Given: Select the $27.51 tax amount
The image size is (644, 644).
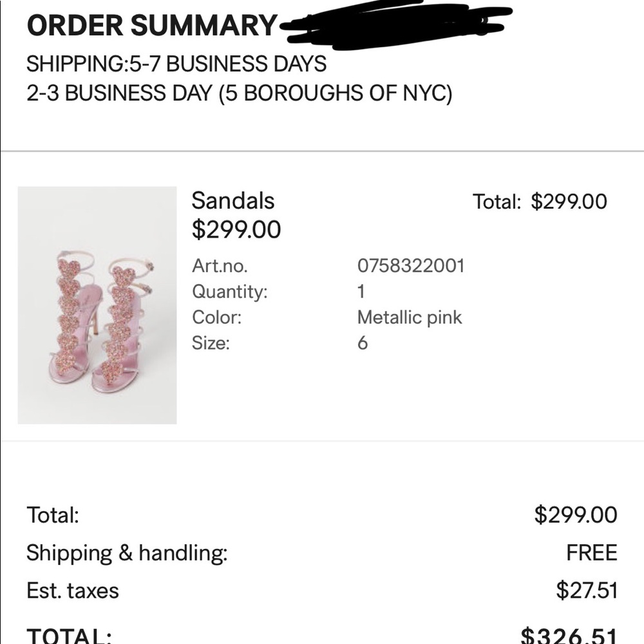Looking at the screenshot, I should click(x=587, y=591).
